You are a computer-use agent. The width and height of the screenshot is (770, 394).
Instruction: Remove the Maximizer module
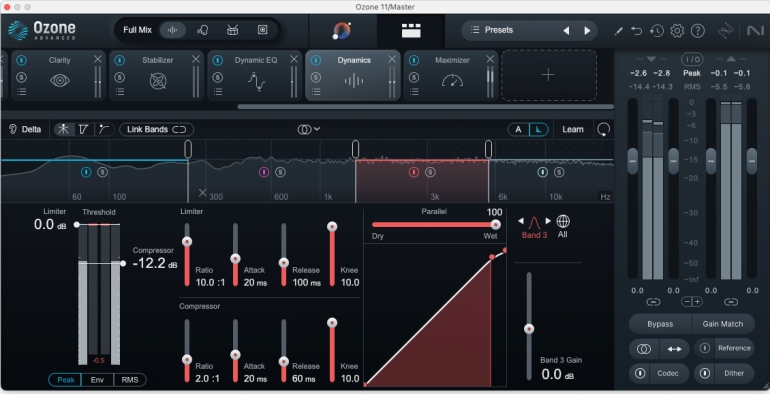490,59
